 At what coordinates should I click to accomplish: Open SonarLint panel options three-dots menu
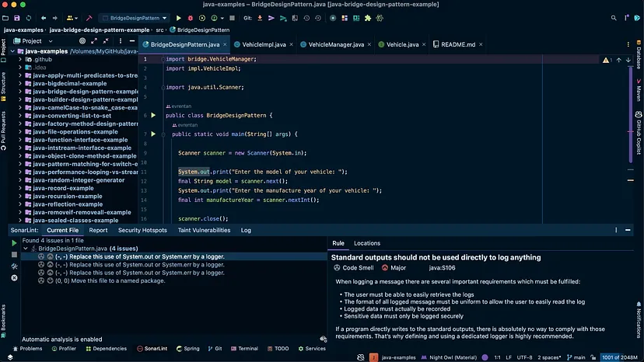tap(616, 230)
